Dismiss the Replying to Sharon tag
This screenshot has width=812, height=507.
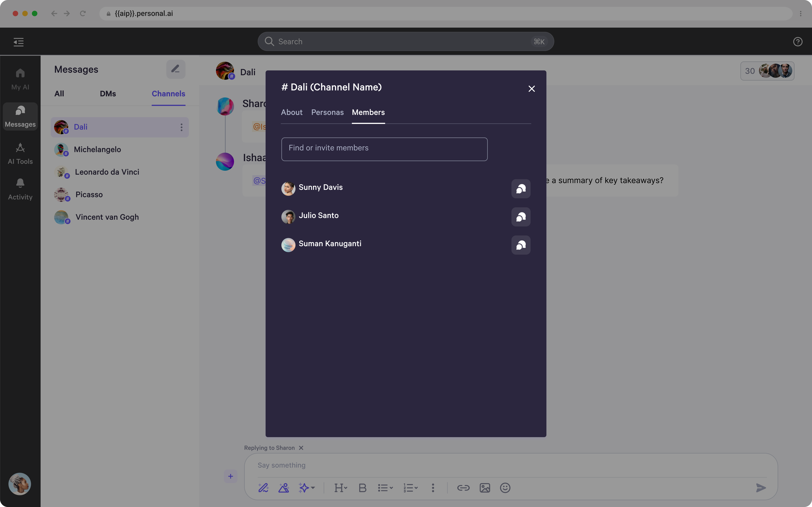[x=301, y=448]
